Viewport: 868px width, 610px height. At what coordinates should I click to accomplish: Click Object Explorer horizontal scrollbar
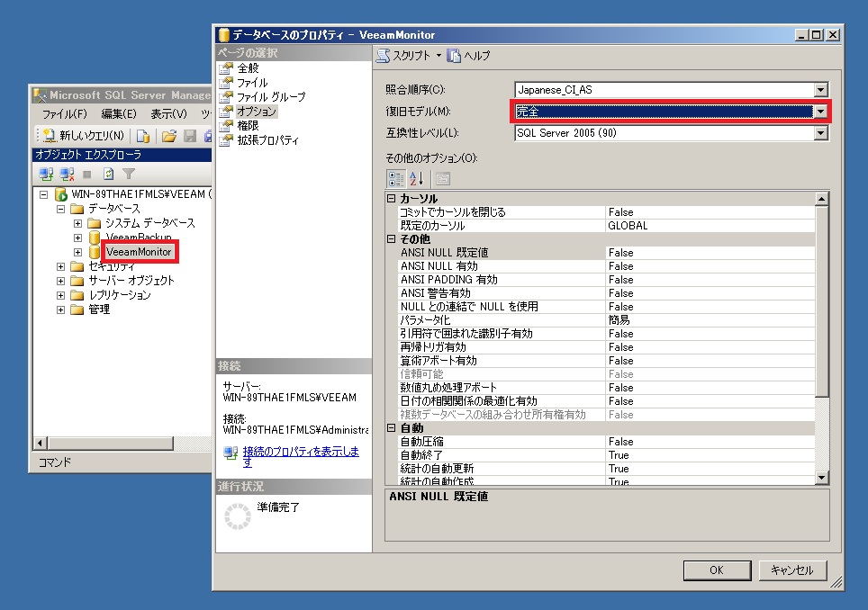click(x=110, y=443)
